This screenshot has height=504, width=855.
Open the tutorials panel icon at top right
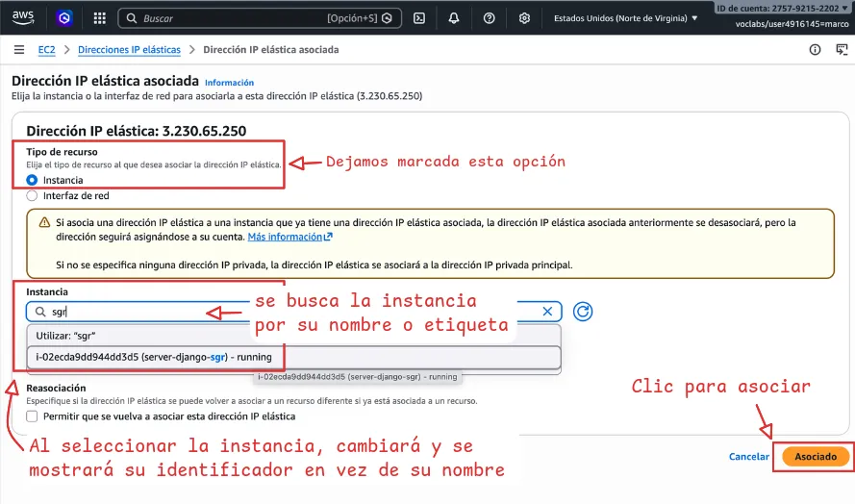pyautogui.click(x=842, y=50)
